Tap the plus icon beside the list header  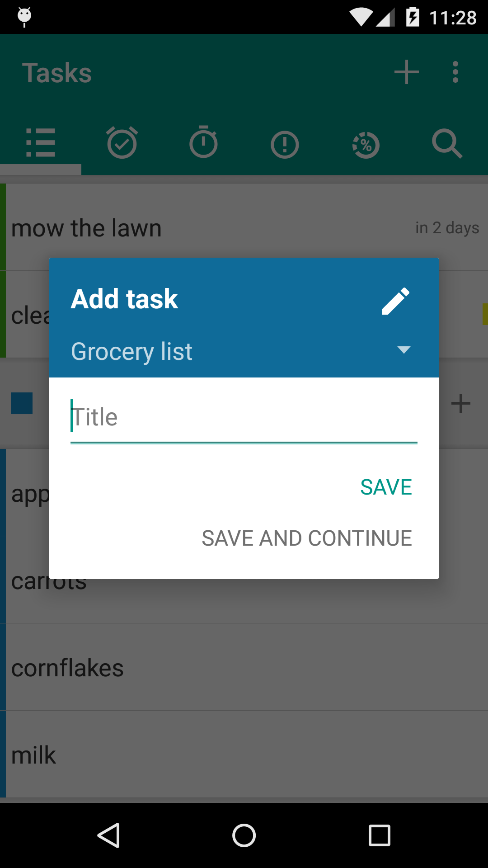pos(461,403)
